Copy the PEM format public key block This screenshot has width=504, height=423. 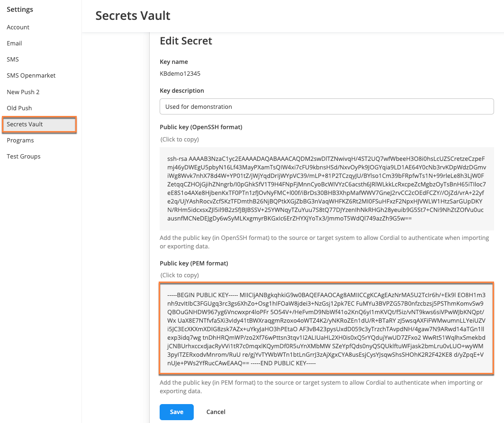click(x=326, y=327)
